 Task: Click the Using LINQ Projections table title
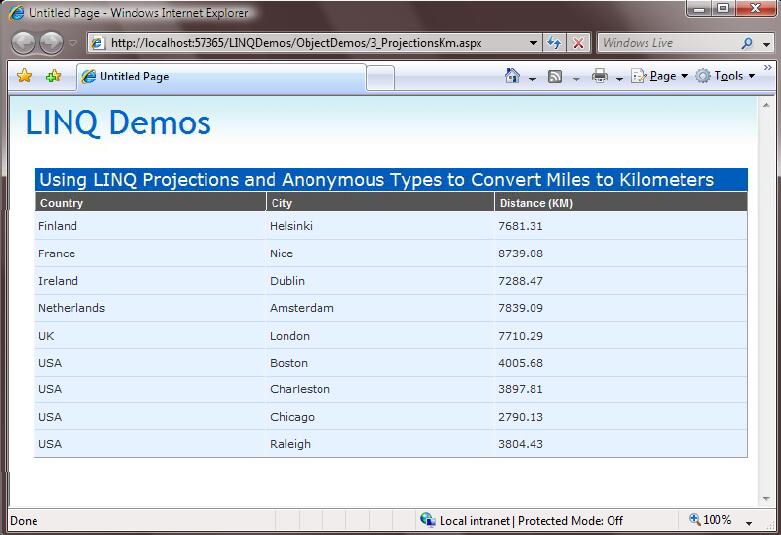[377, 179]
